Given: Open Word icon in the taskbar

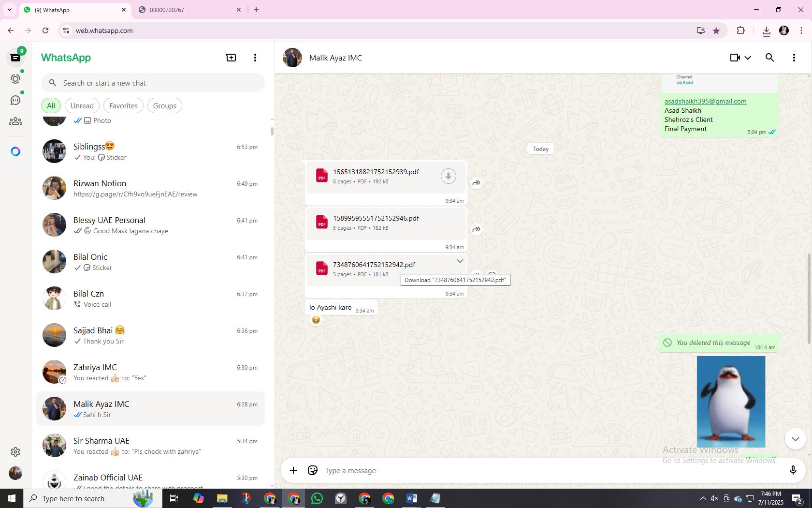Looking at the screenshot, I should point(412,498).
